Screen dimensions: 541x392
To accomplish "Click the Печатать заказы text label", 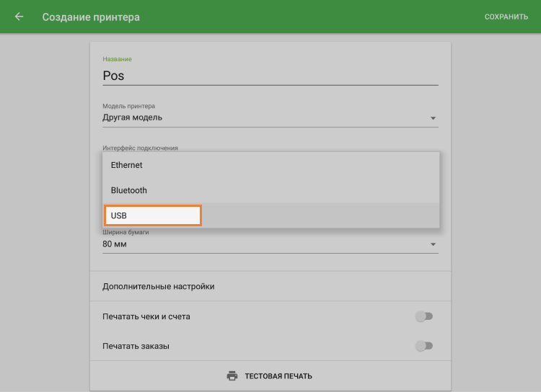I will pyautogui.click(x=136, y=346).
